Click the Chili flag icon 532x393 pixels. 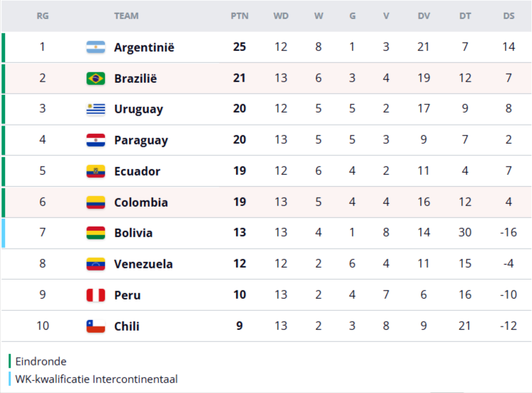(x=96, y=326)
